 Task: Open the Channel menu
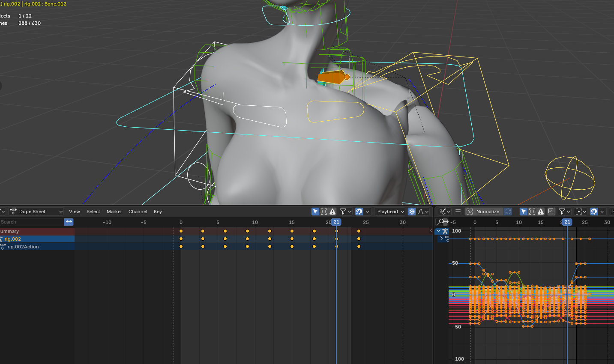(x=138, y=212)
